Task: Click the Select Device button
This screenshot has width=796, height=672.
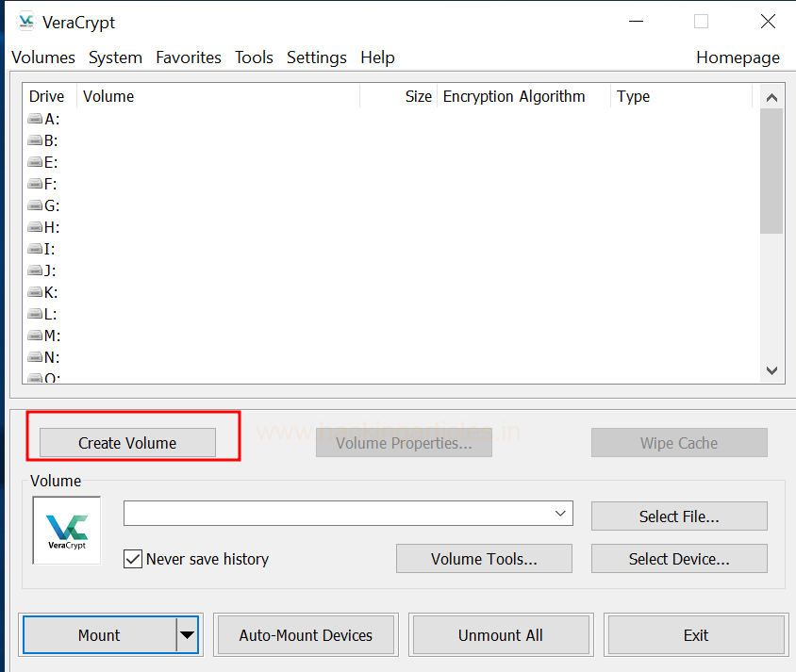Action: pos(679,559)
